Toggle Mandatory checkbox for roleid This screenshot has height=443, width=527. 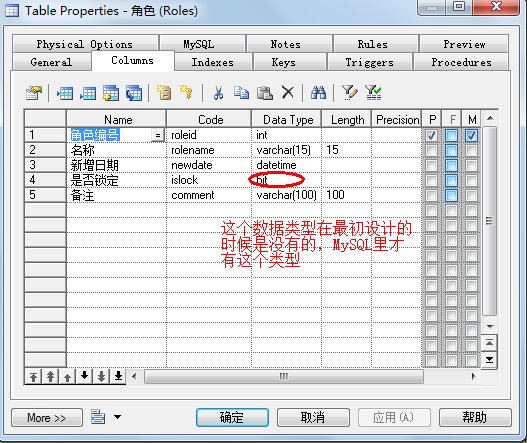[471, 135]
